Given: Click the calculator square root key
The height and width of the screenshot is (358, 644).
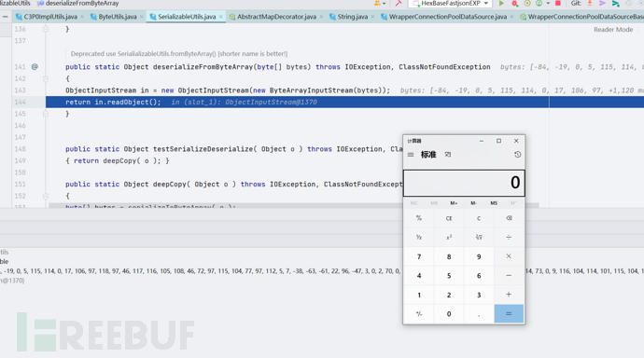Looking at the screenshot, I should (479, 237).
